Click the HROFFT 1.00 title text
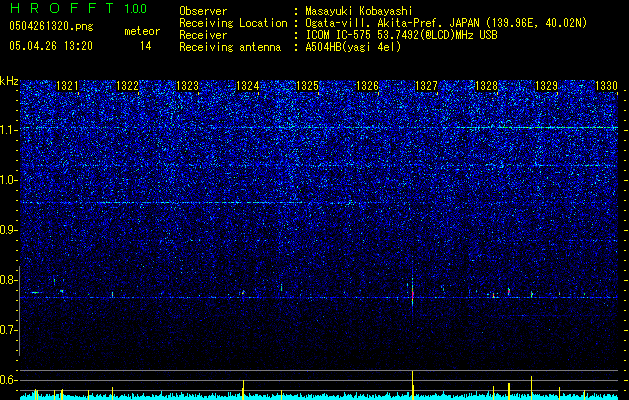 (x=79, y=8)
